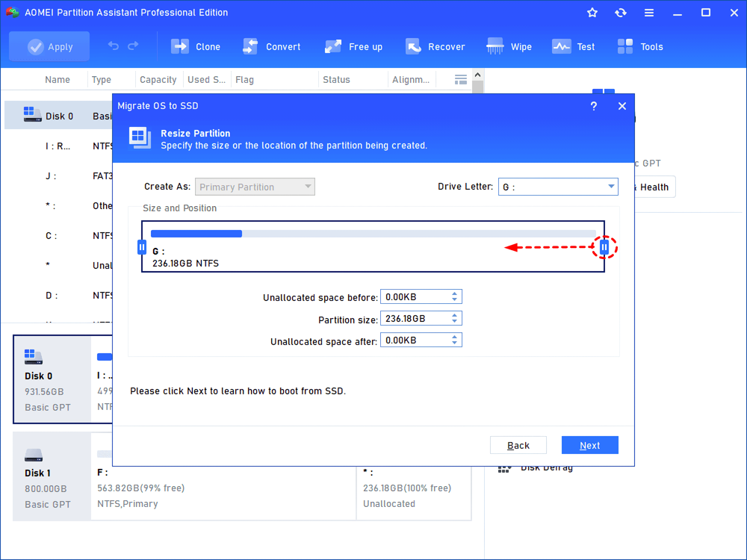
Task: Select the Disk 1 800.00GB disk card
Action: coord(52,476)
